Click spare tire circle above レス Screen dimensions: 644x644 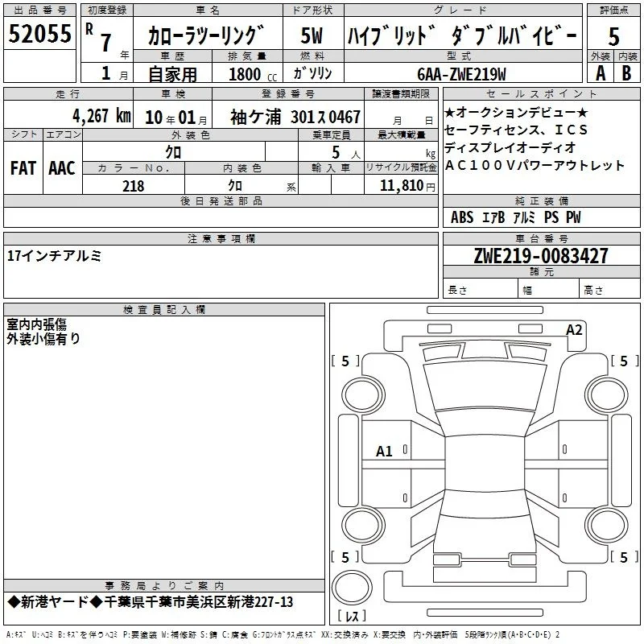click(352, 588)
